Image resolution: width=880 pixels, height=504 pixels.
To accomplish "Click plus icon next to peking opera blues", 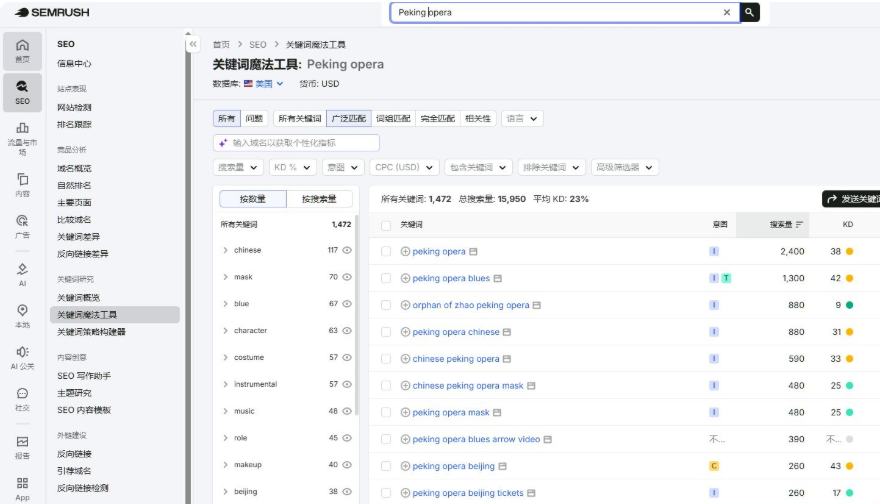I will pos(405,278).
